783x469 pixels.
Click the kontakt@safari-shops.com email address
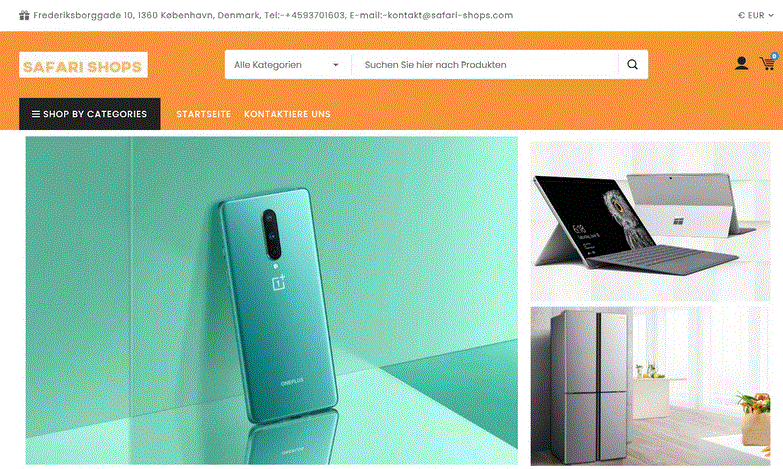point(450,15)
